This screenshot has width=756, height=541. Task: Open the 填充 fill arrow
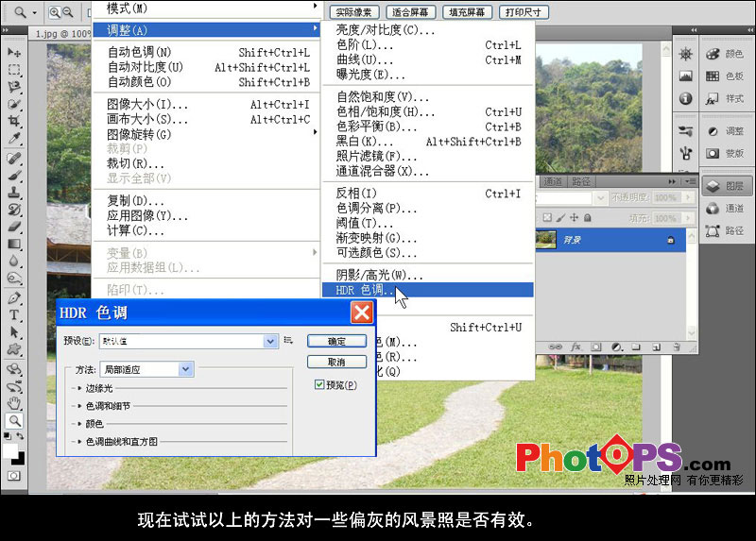coord(688,218)
